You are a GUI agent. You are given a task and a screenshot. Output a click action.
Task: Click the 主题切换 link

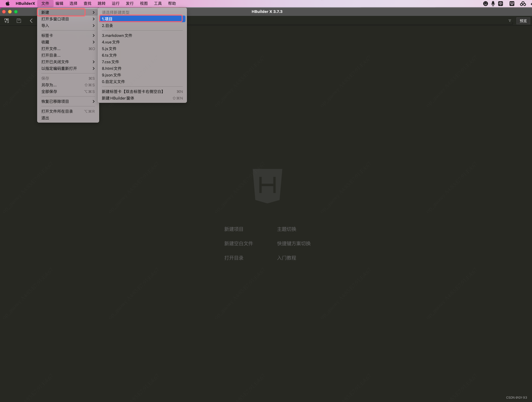tap(287, 229)
